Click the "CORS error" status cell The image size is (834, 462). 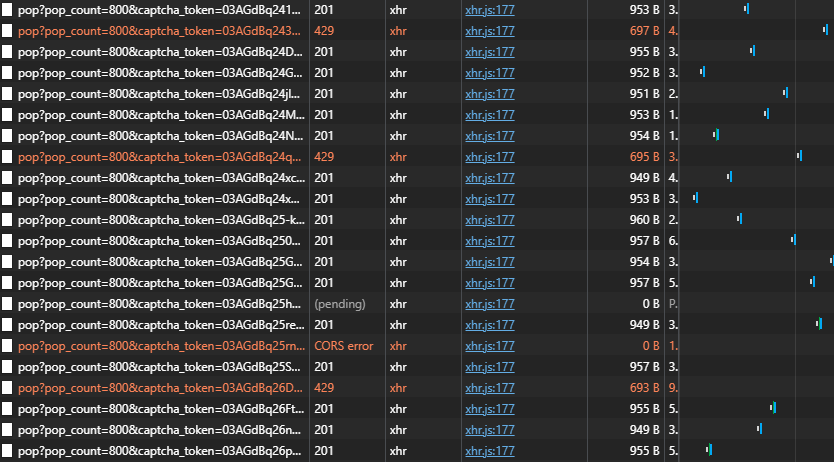coord(344,346)
